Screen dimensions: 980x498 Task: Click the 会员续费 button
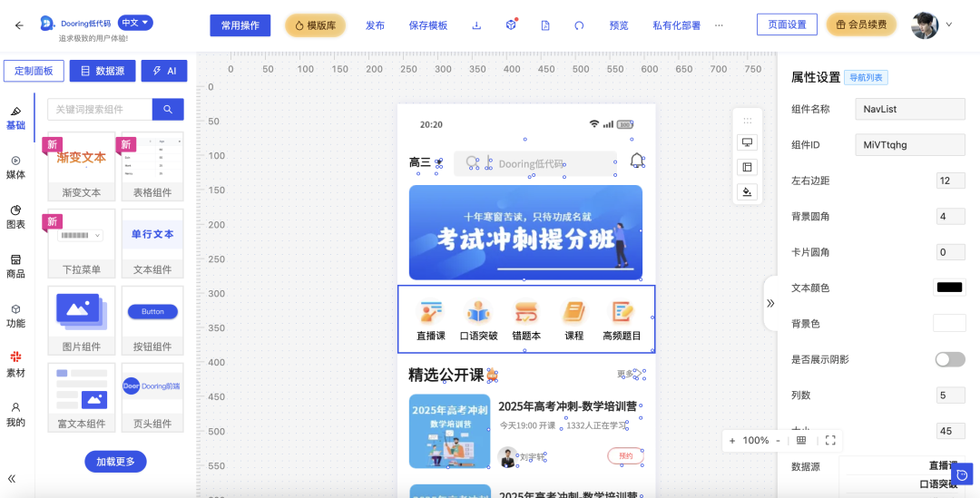tap(861, 24)
